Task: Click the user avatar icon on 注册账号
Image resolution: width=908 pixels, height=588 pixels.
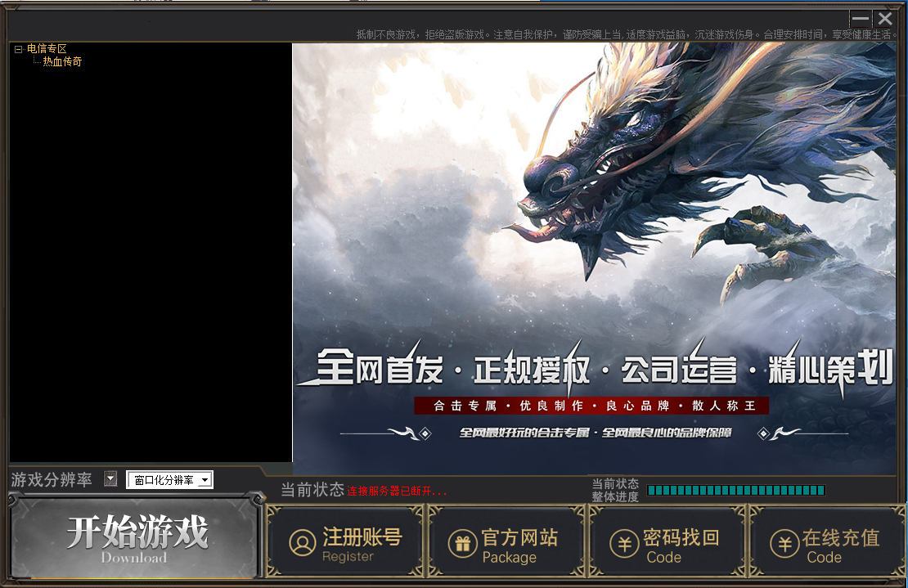Action: pyautogui.click(x=303, y=543)
